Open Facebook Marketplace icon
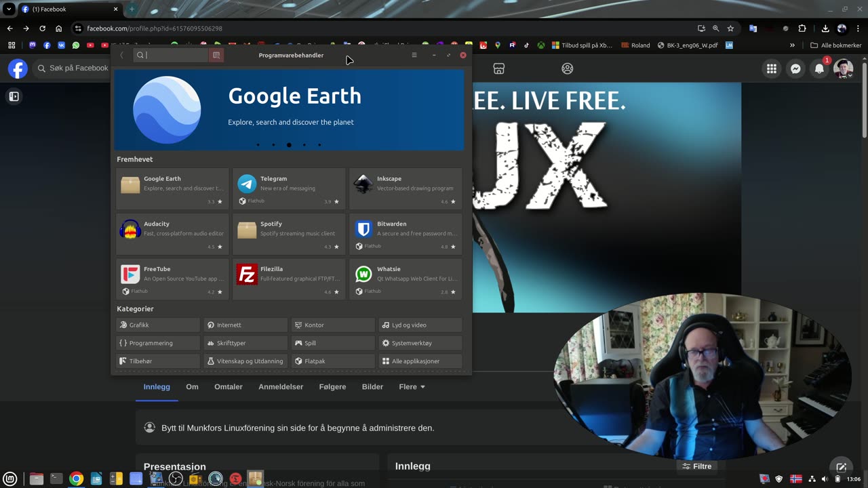Viewport: 868px width, 488px height. tap(499, 68)
